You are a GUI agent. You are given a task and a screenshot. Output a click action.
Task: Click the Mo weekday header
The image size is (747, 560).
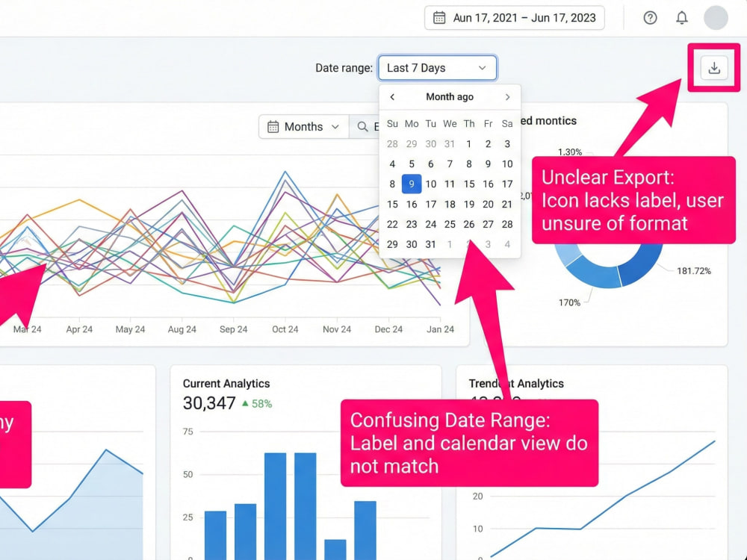point(412,124)
